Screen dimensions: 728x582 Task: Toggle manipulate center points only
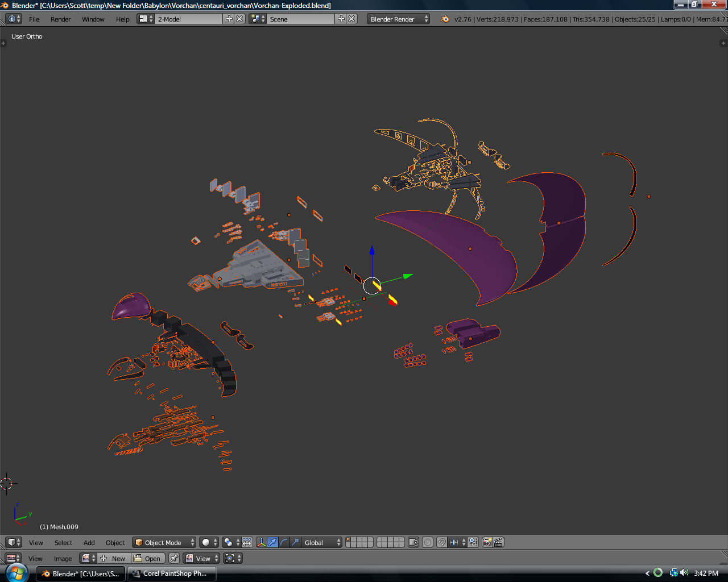pos(247,542)
